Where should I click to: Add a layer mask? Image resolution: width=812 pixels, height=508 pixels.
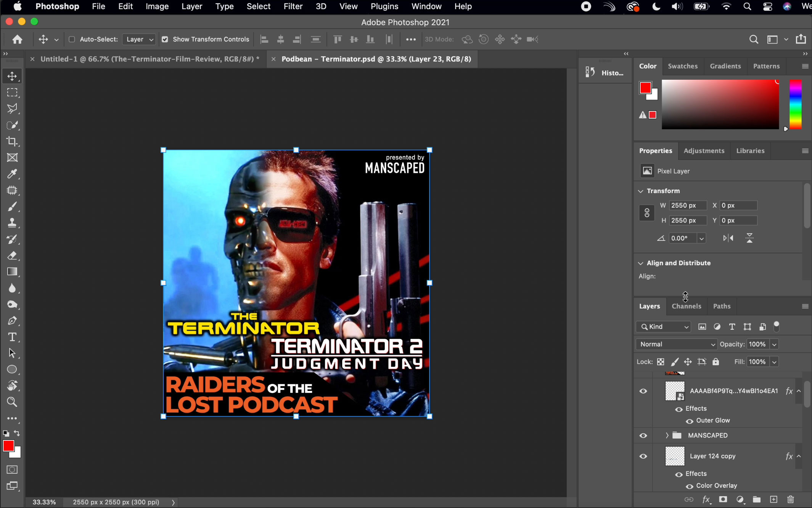tap(723, 499)
